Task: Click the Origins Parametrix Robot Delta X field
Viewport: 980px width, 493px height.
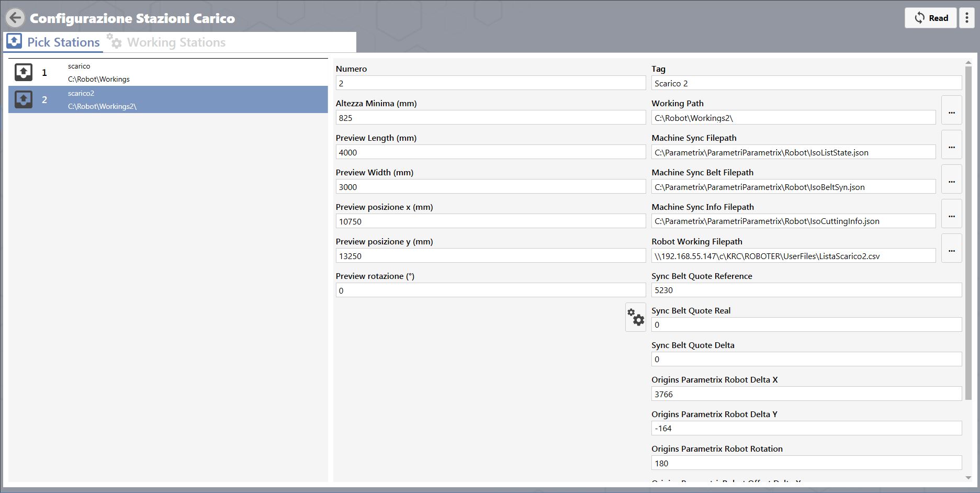Action: tap(806, 394)
